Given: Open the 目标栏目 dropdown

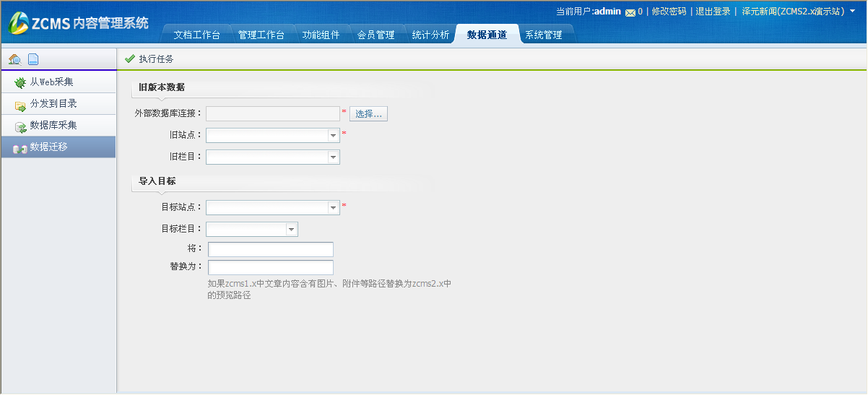Looking at the screenshot, I should [x=291, y=230].
